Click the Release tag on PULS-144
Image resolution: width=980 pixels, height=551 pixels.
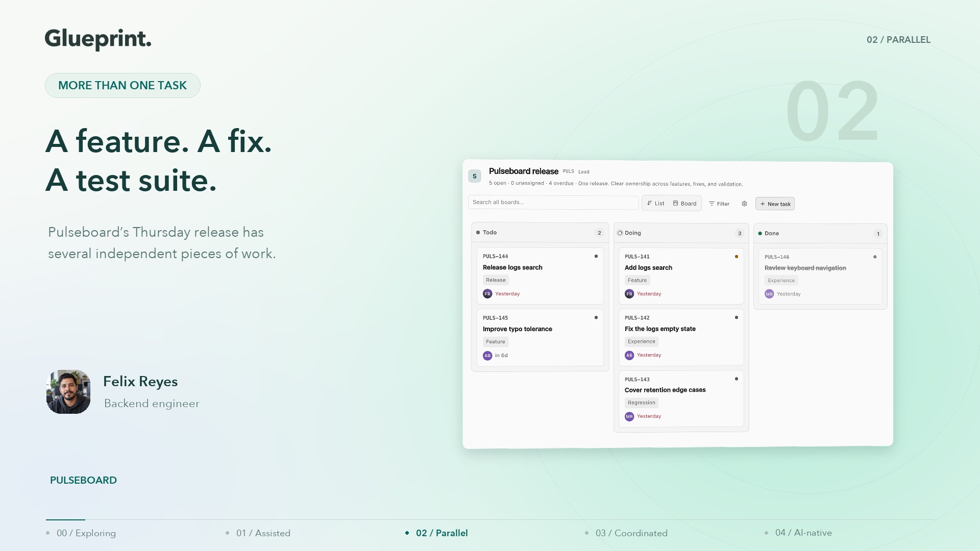click(496, 280)
